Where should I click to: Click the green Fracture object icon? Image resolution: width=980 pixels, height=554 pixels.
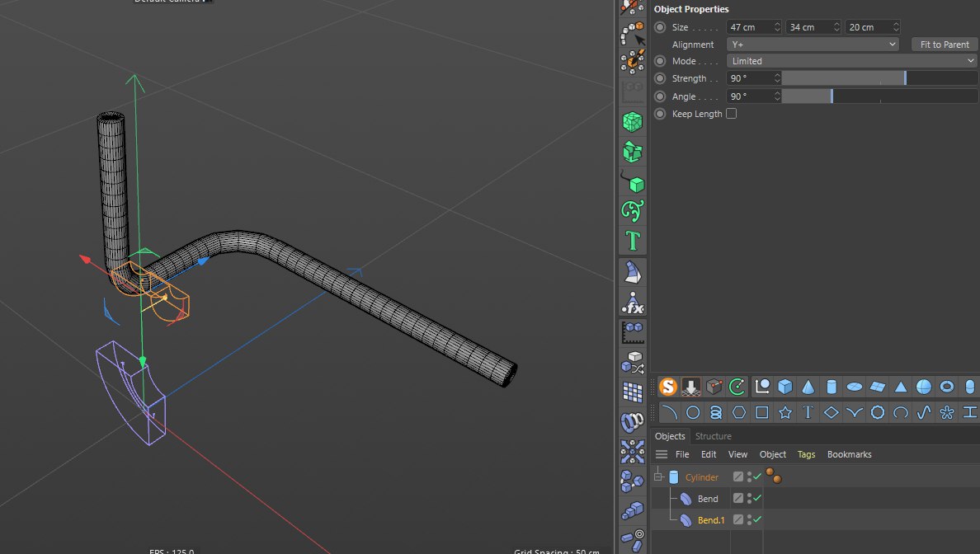click(x=633, y=152)
